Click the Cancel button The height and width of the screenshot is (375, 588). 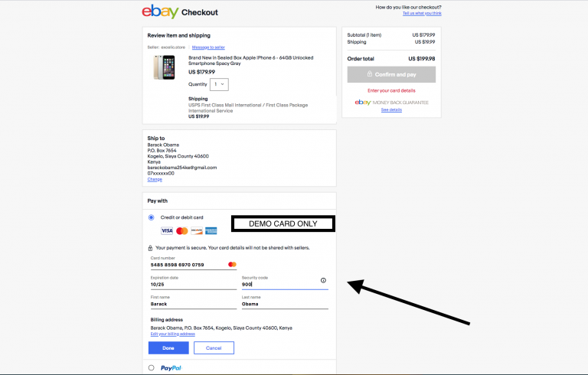(x=214, y=348)
